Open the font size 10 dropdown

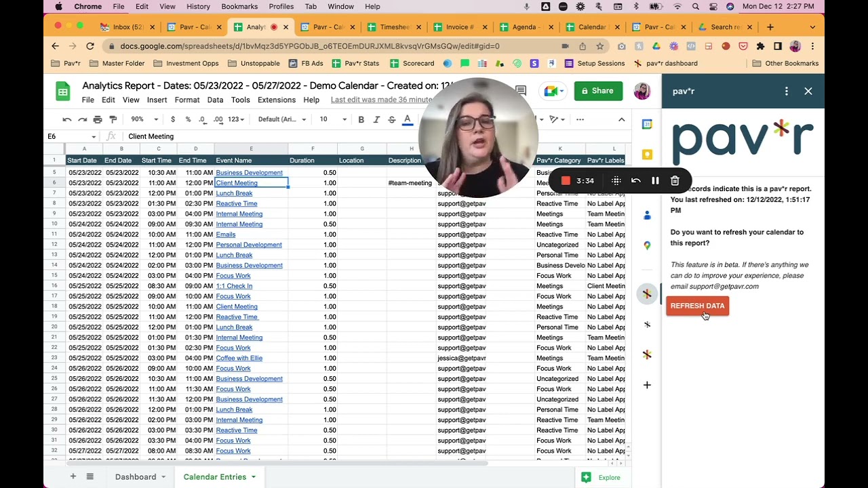[x=333, y=119]
